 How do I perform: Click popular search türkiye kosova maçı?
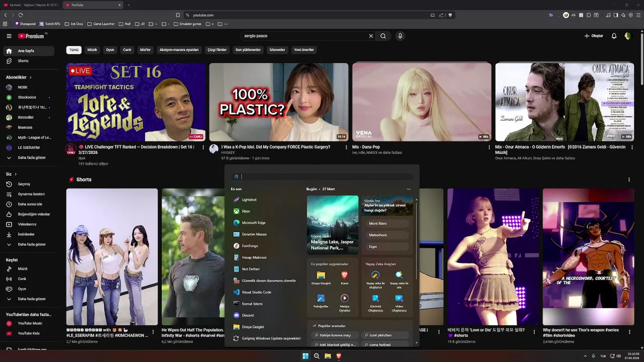point(335,335)
